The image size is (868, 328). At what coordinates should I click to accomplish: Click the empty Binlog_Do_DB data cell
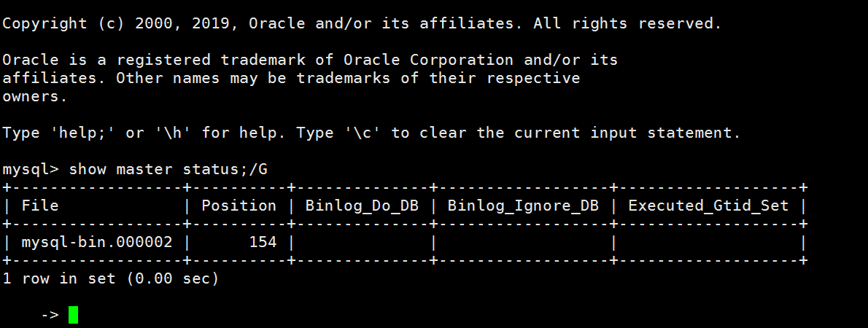click(x=362, y=242)
